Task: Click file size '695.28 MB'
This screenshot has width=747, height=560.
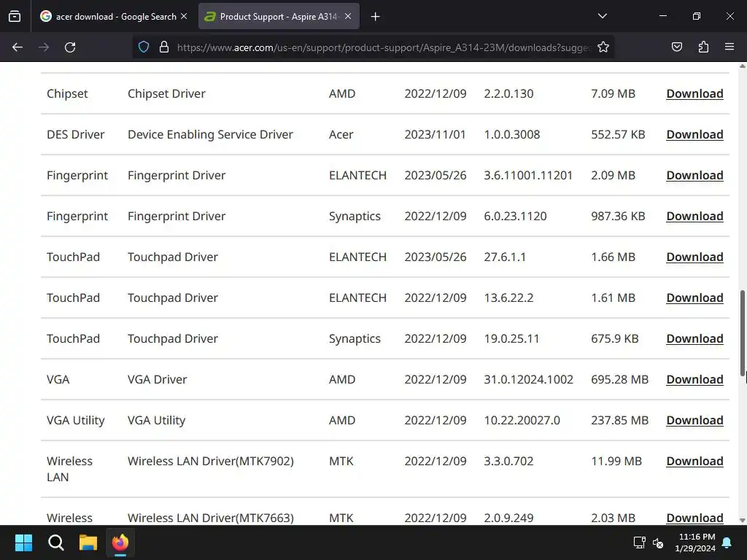Action: pyautogui.click(x=619, y=379)
